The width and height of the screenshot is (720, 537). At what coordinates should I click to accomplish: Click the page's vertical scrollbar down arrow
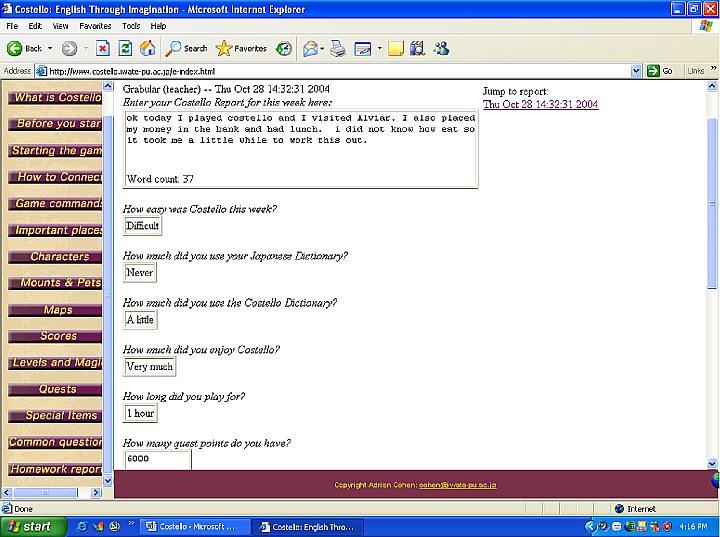712,463
